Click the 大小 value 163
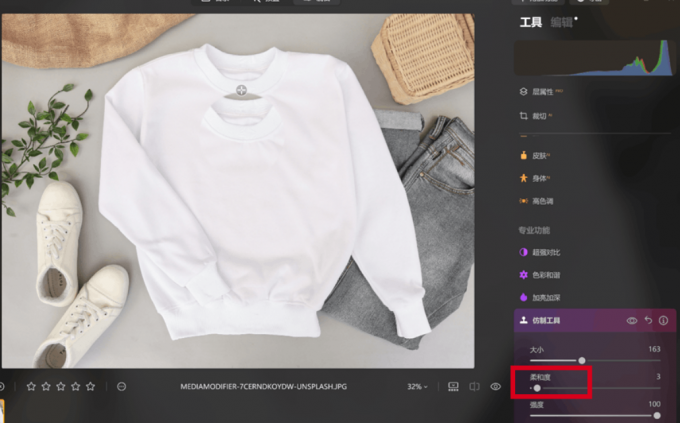 [x=654, y=349]
